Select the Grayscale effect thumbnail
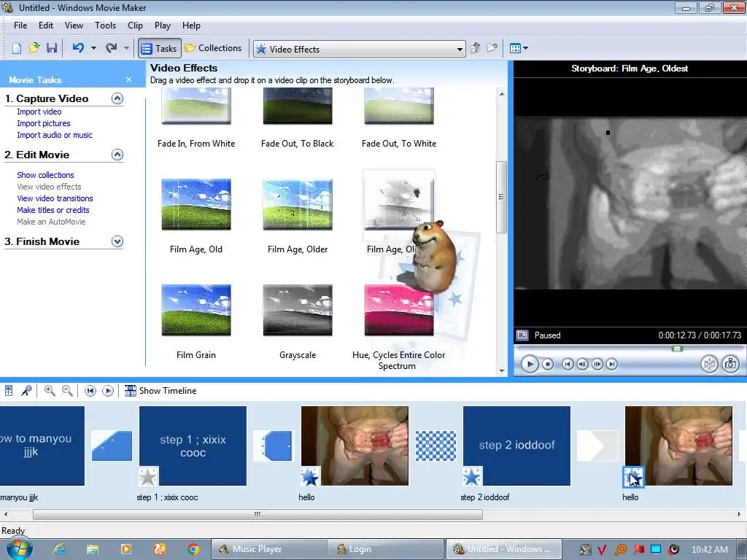This screenshot has height=560, width=747. click(298, 310)
